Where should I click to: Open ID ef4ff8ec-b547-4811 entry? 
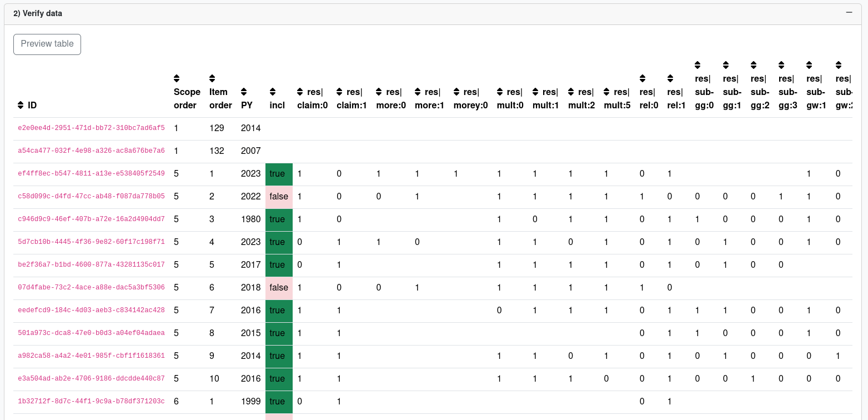point(91,173)
